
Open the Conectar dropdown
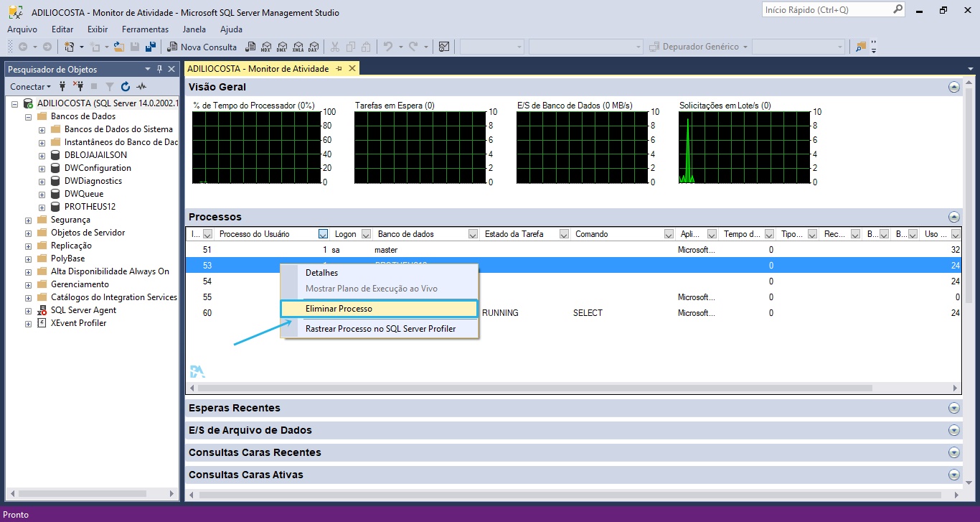pyautogui.click(x=31, y=86)
